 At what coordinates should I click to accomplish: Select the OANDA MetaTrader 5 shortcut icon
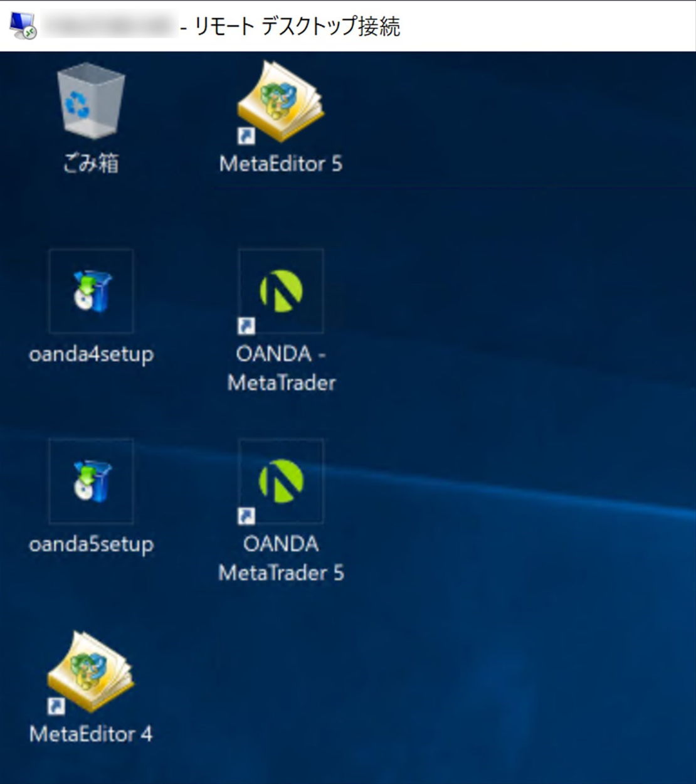[x=281, y=481]
